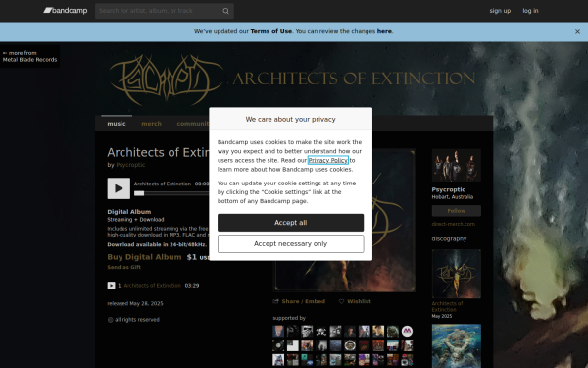This screenshot has width=588, height=368.
Task: Play the Architects of Extinction track
Action: [119, 188]
